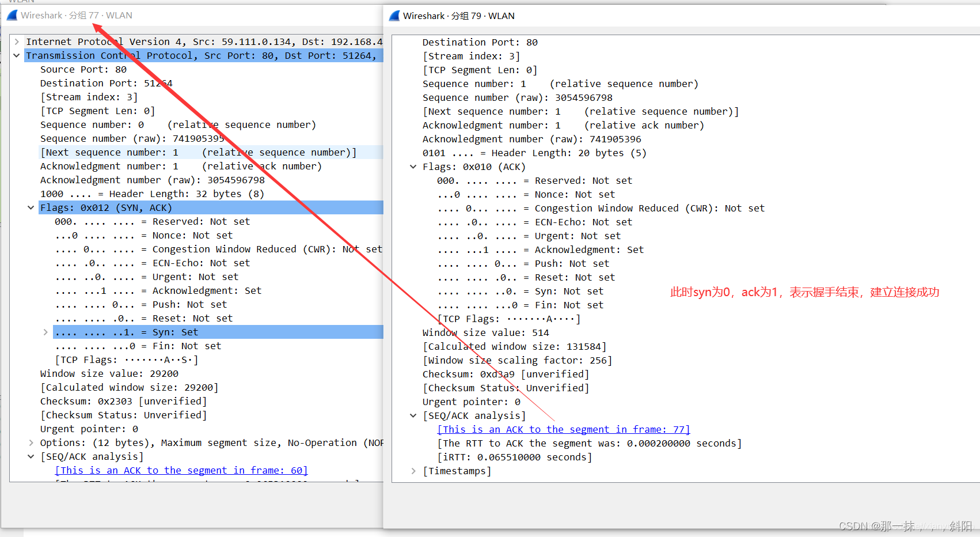The width and height of the screenshot is (980, 537).
Task: Select Checksum: 0x2303 row
Action: click(124, 401)
